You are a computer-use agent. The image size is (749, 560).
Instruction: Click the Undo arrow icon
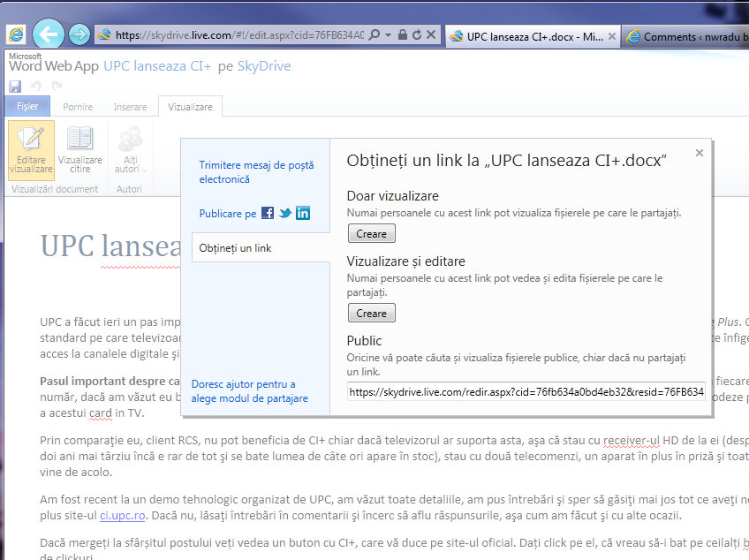[36, 86]
